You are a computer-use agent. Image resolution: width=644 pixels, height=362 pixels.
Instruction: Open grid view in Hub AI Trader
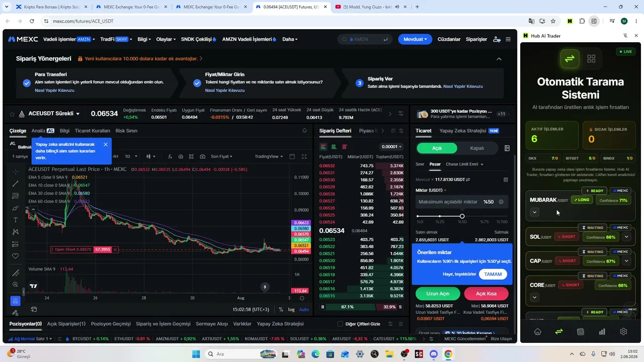[x=591, y=59]
